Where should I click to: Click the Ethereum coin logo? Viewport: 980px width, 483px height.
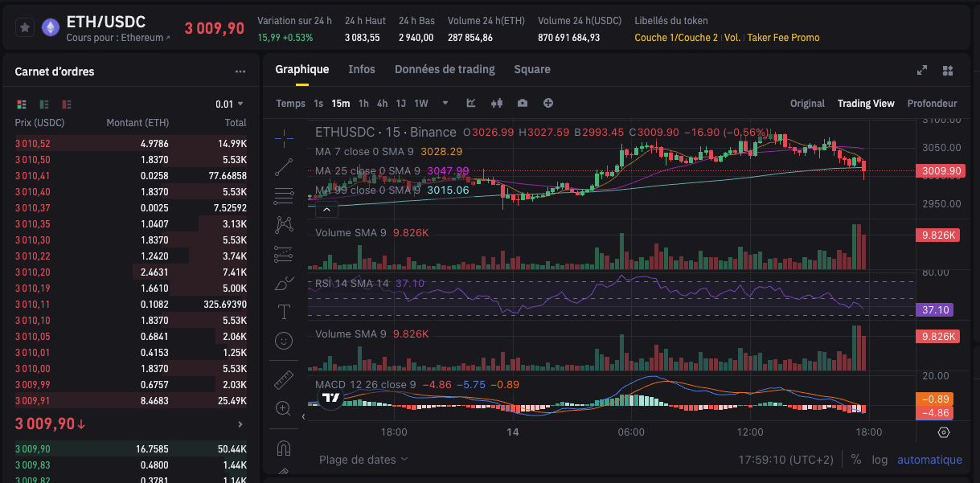click(51, 27)
